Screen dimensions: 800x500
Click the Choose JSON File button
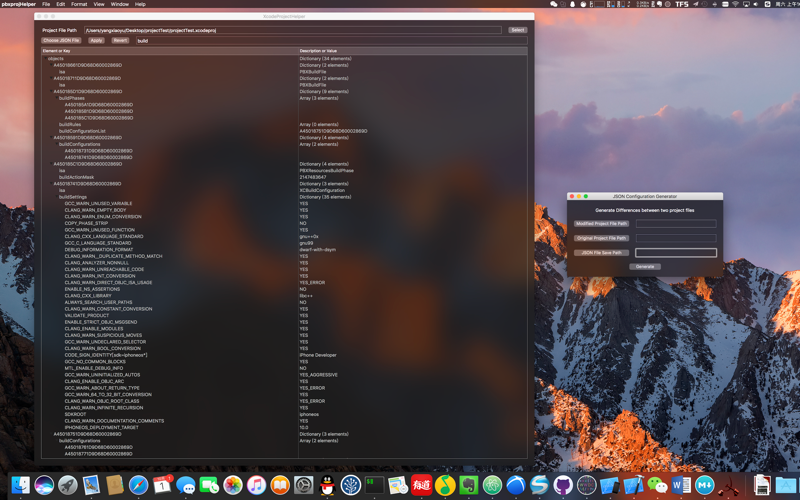(61, 40)
